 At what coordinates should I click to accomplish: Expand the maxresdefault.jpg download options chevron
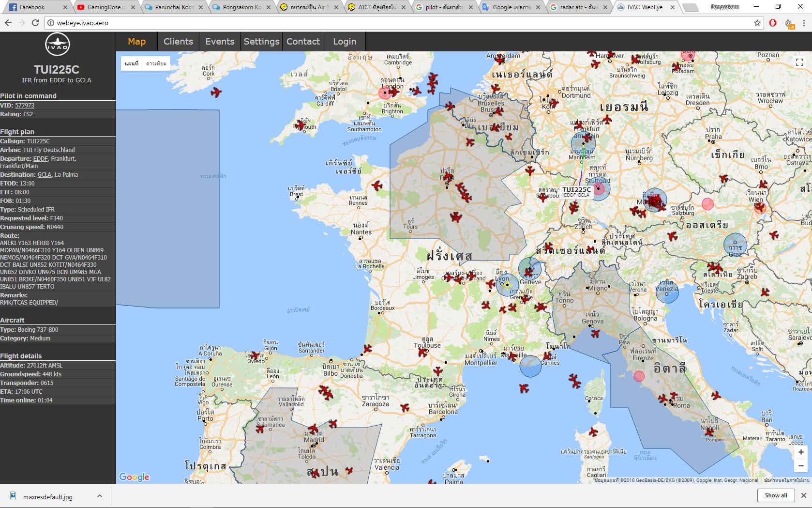tap(99, 496)
